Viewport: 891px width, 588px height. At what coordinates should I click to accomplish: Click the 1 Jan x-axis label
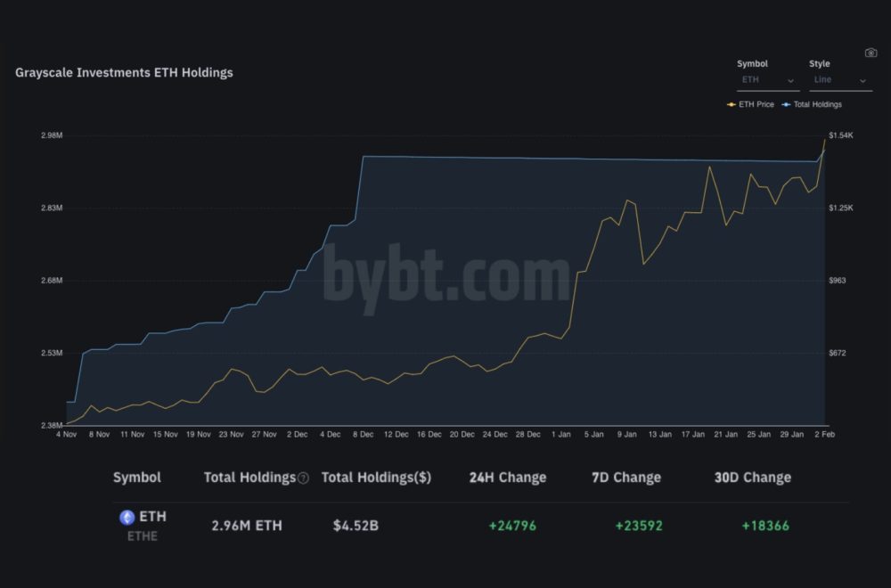coord(560,435)
